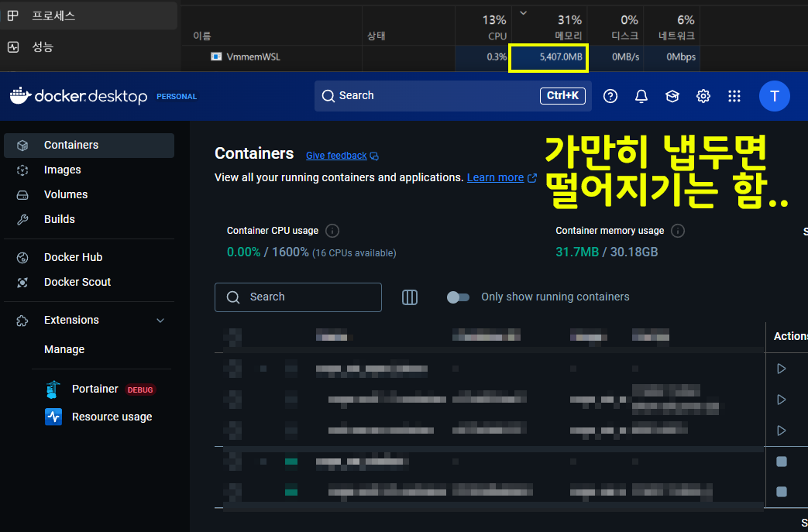Focus the containers list Search box
This screenshot has width=808, height=532.
pos(298,297)
